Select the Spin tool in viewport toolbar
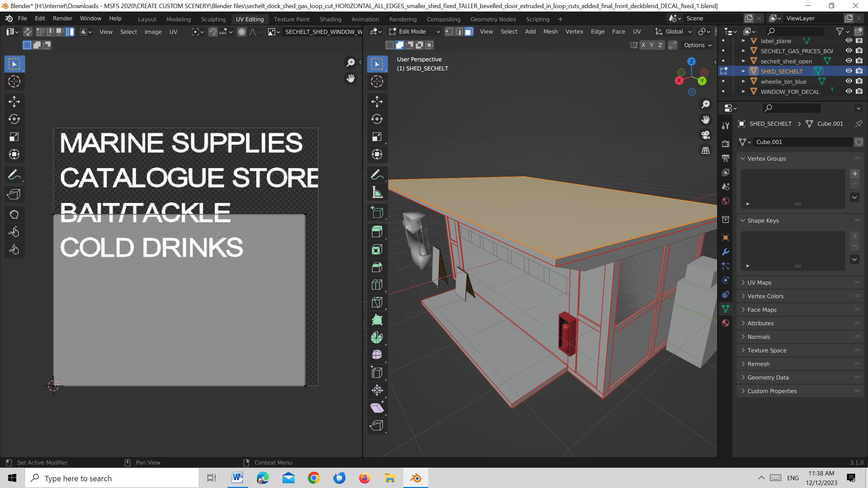This screenshot has width=868, height=488. (377, 337)
